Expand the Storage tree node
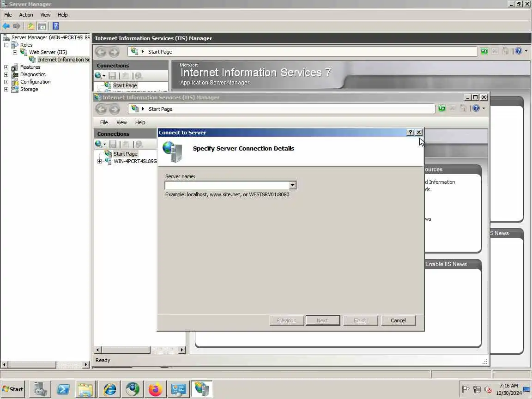The height and width of the screenshot is (399, 532). [x=6, y=89]
